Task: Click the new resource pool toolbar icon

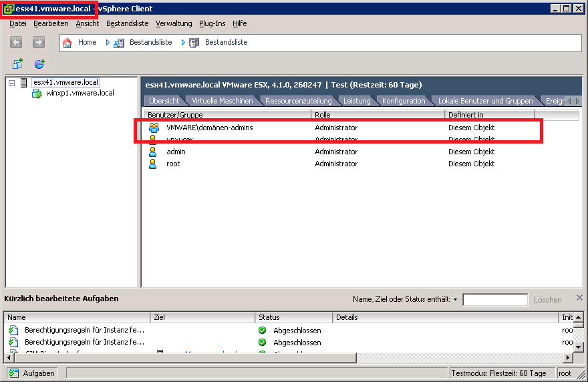Action: [39, 64]
